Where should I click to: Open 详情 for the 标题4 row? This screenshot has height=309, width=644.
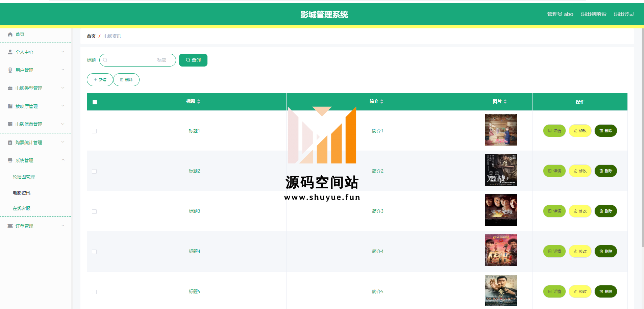coord(554,251)
